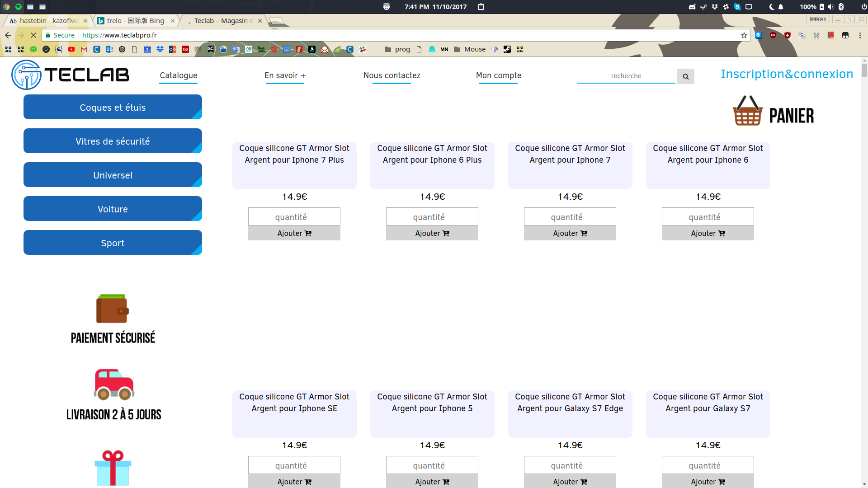The height and width of the screenshot is (488, 868).
Task: Click Steam tray icon
Action: click(x=703, y=7)
